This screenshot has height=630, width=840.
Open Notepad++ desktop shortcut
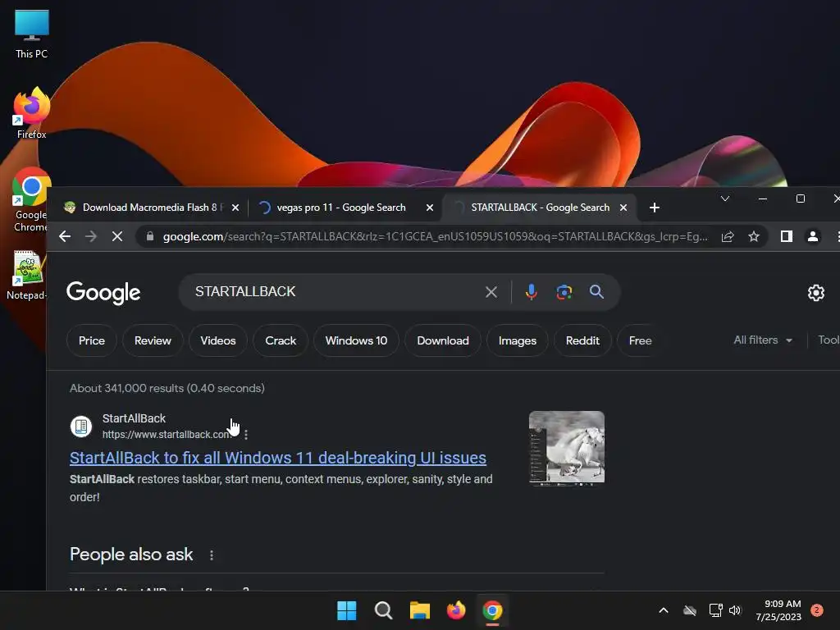pos(27,275)
